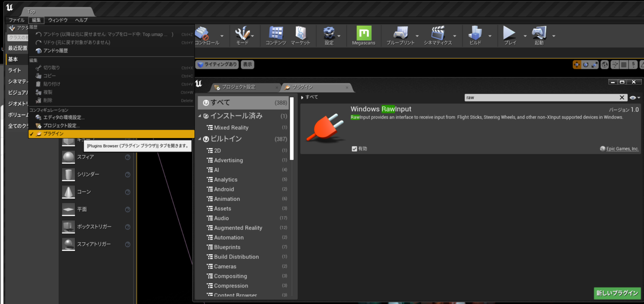Screen dimensions: 644x304
Task: Click the Blueprints (ブループリント) toolbar icon
Action: [x=400, y=33]
